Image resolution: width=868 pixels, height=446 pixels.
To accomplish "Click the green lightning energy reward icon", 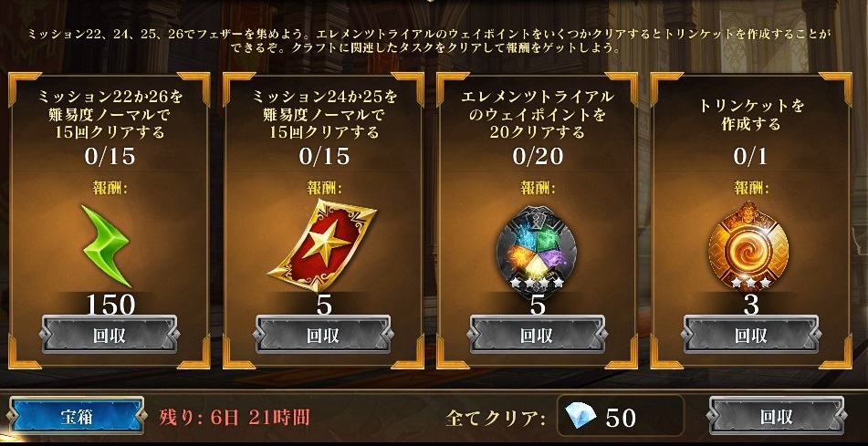I will pyautogui.click(x=106, y=245).
